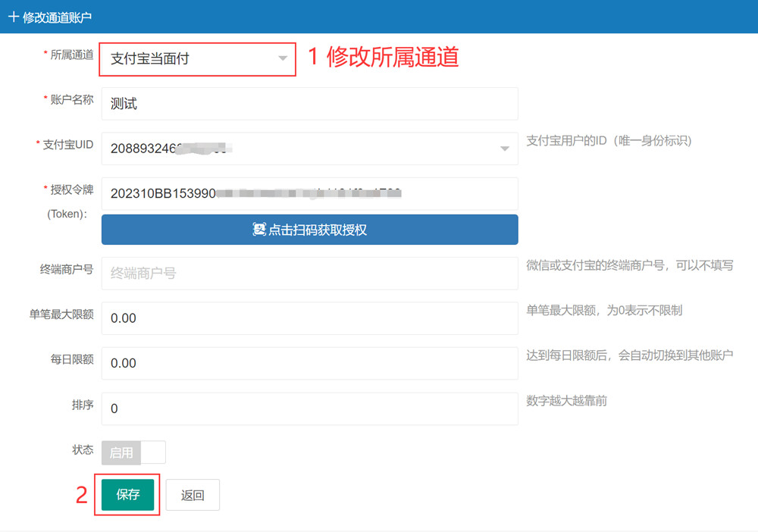This screenshot has height=532, width=758.
Task: Expand the 所属通道 dropdown arrow
Action: pos(283,58)
